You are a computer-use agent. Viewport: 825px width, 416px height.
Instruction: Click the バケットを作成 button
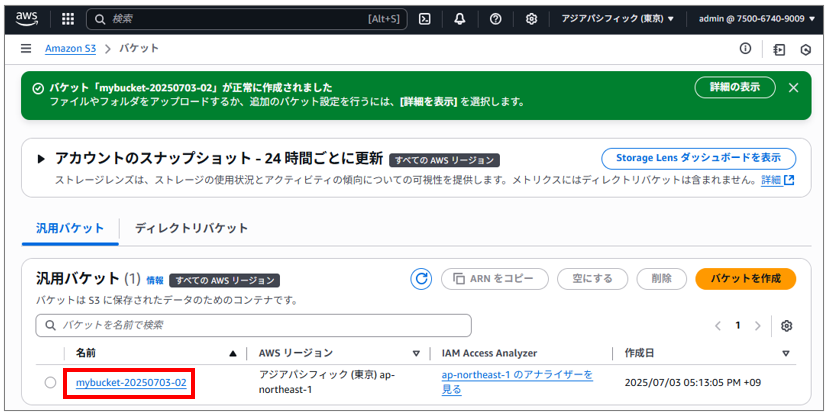pyautogui.click(x=746, y=279)
